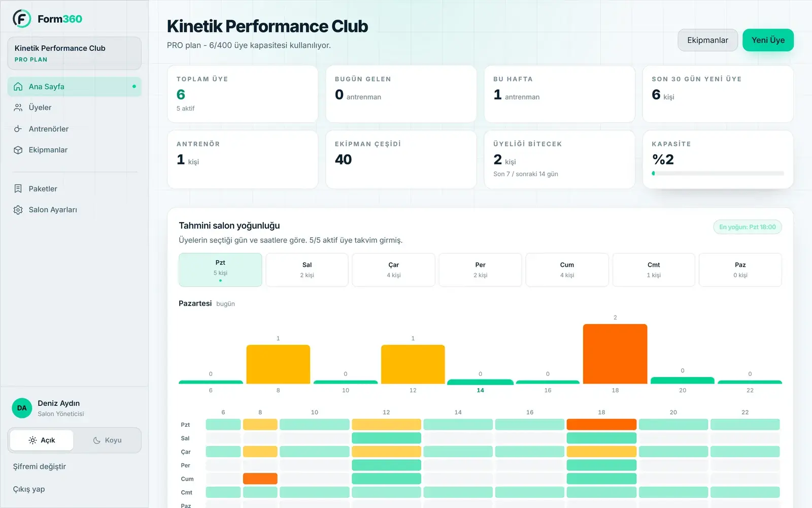Click the Kapasite progress bar
Screen dimensions: 812x508
(718, 173)
